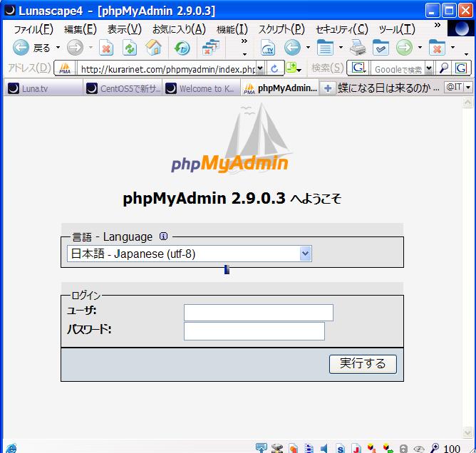
Task: Go to the Home page icon
Action: point(154,48)
